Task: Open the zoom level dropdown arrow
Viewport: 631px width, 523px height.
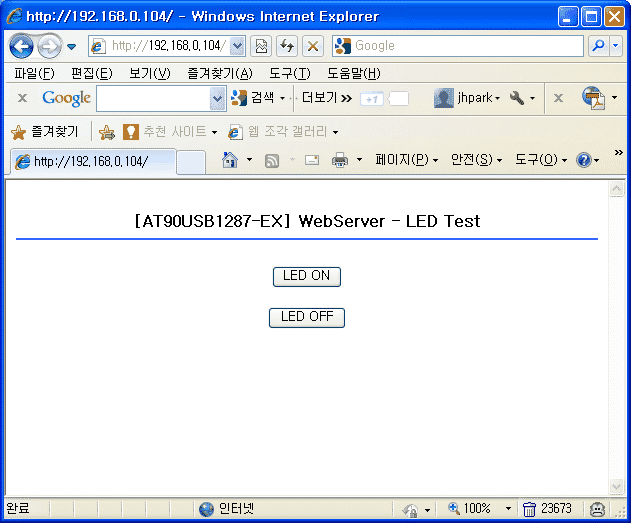Action: coord(508,509)
